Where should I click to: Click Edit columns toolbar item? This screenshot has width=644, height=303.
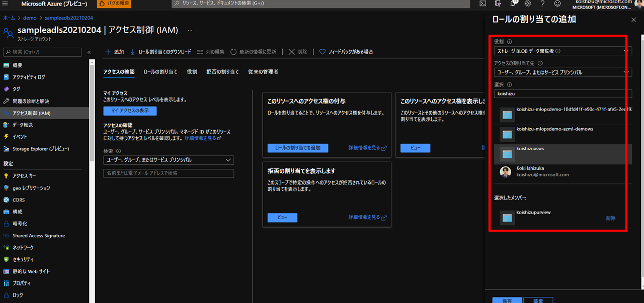(211, 52)
